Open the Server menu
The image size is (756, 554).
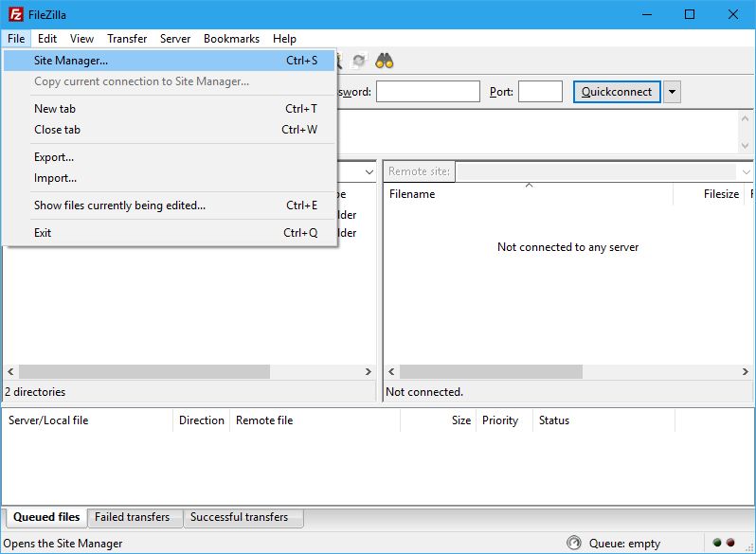tap(175, 39)
